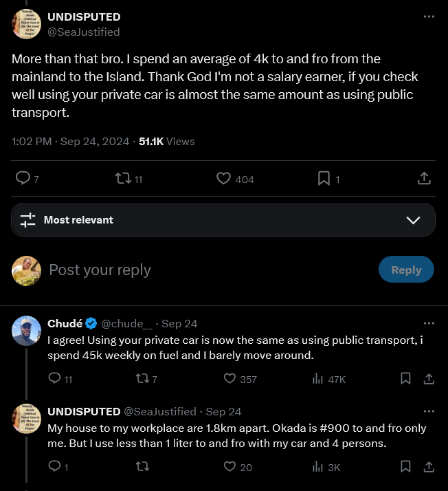Focus the Post your reply field
Image resolution: width=448 pixels, height=491 pixels.
tap(206, 270)
